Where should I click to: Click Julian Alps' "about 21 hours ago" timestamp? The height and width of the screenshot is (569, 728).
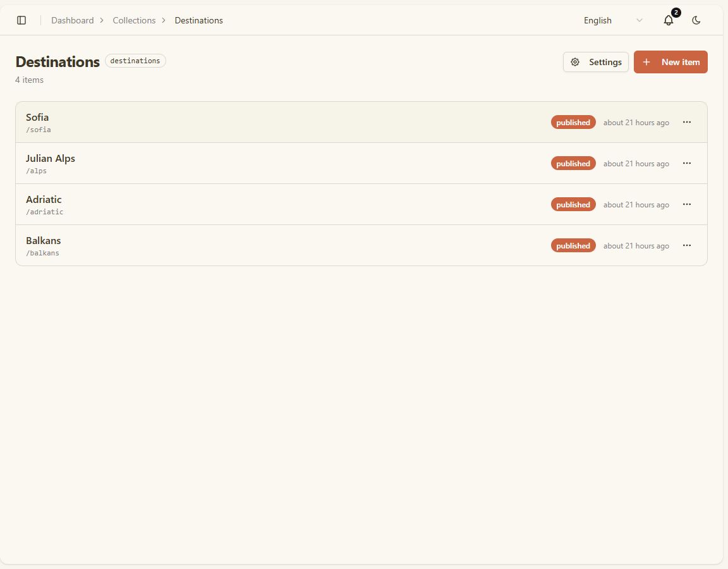click(636, 164)
